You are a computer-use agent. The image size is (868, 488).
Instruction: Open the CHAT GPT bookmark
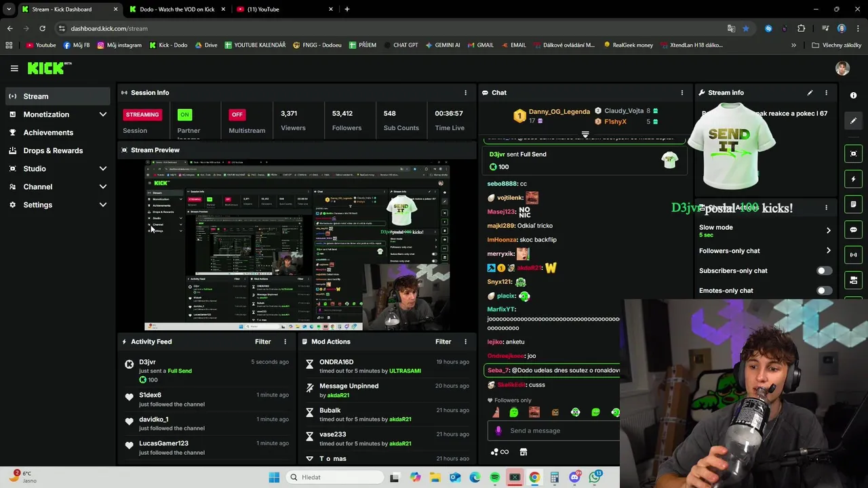[399, 45]
